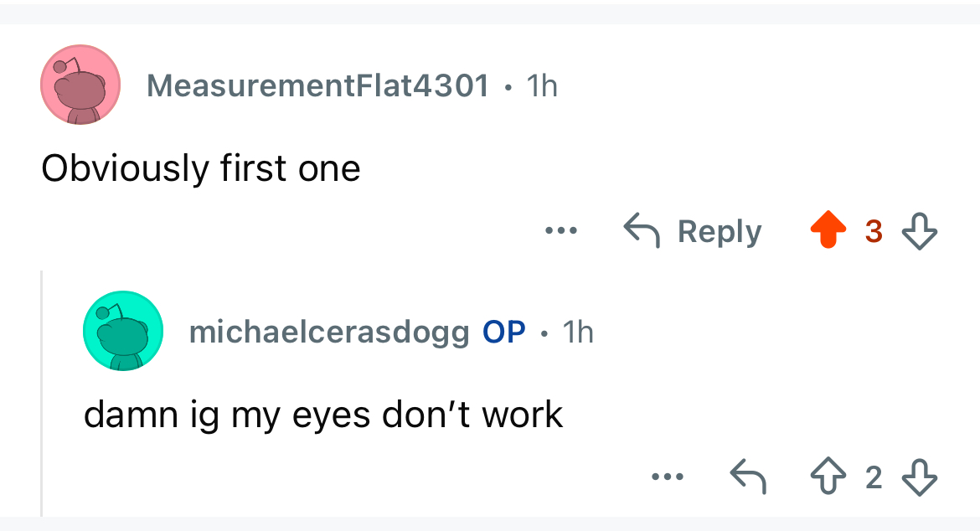This screenshot has height=531, width=980.
Task: Downvote michaelcerasdogg's reply
Action: tap(919, 477)
